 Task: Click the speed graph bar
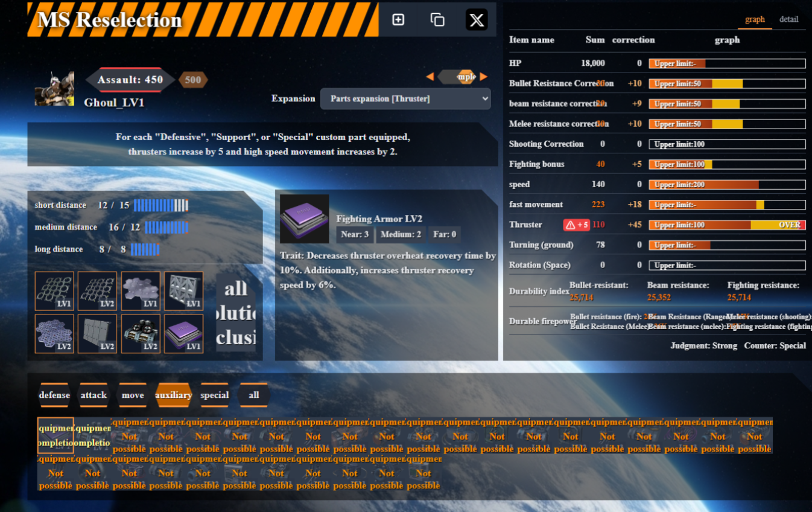click(x=727, y=184)
